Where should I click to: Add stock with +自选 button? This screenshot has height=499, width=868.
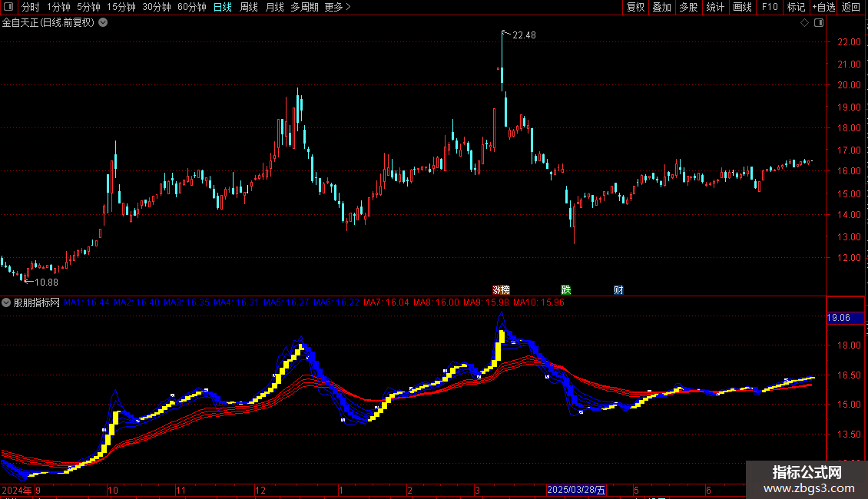click(823, 7)
